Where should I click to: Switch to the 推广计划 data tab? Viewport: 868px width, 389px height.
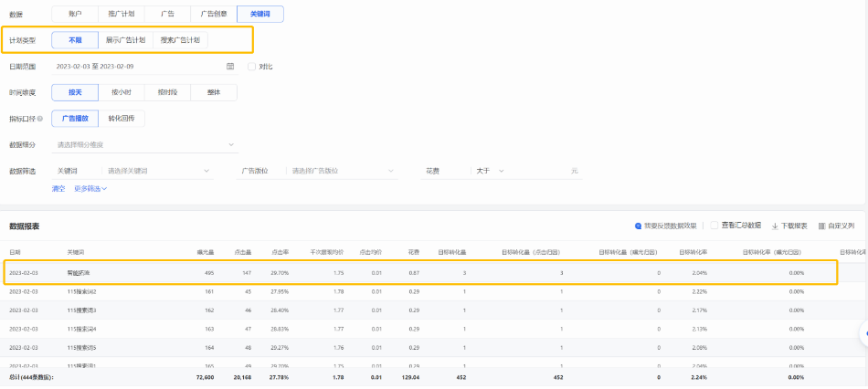point(121,14)
